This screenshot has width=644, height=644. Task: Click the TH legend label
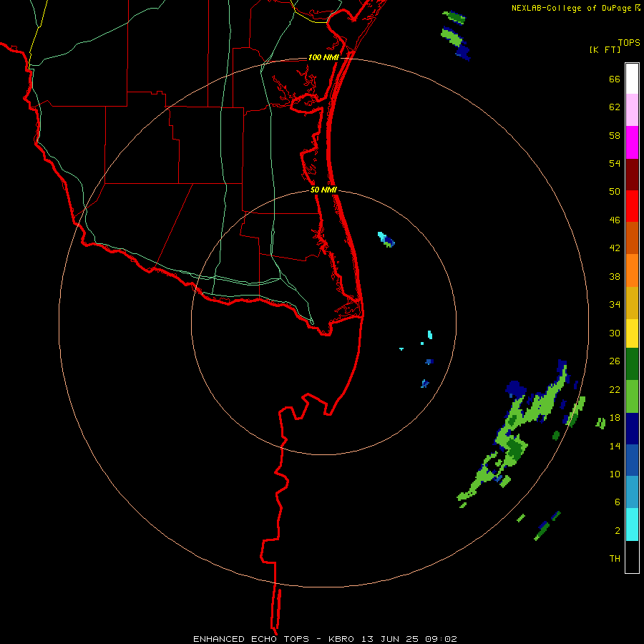[x=615, y=558]
